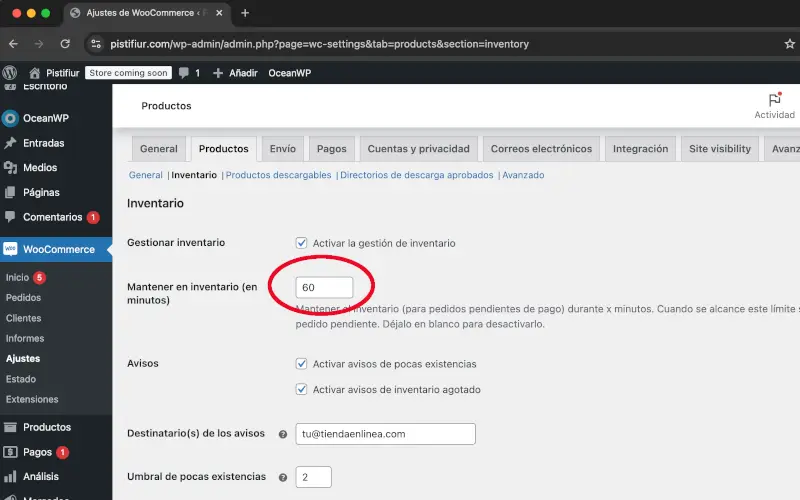Image resolution: width=800 pixels, height=500 pixels.
Task: Open Productos descargables subsection link
Action: tap(278, 175)
